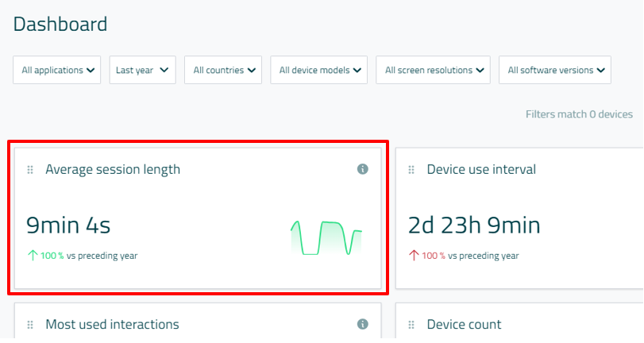Click the Device count drag handle
644x343 pixels.
(412, 325)
